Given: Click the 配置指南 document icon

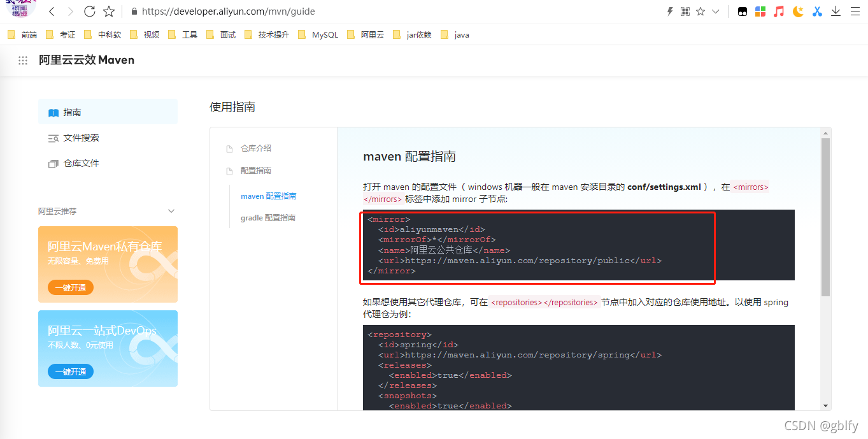Looking at the screenshot, I should [x=229, y=171].
